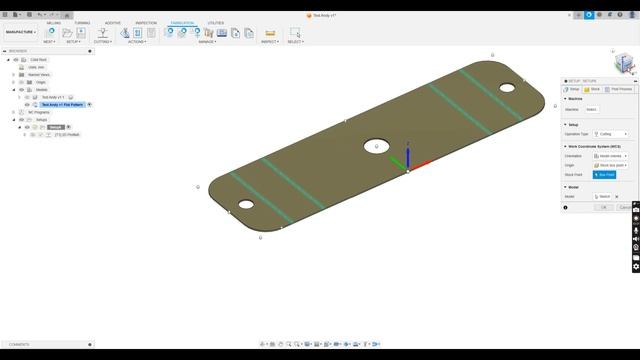Click the OK button in Setup dialog

[603, 207]
